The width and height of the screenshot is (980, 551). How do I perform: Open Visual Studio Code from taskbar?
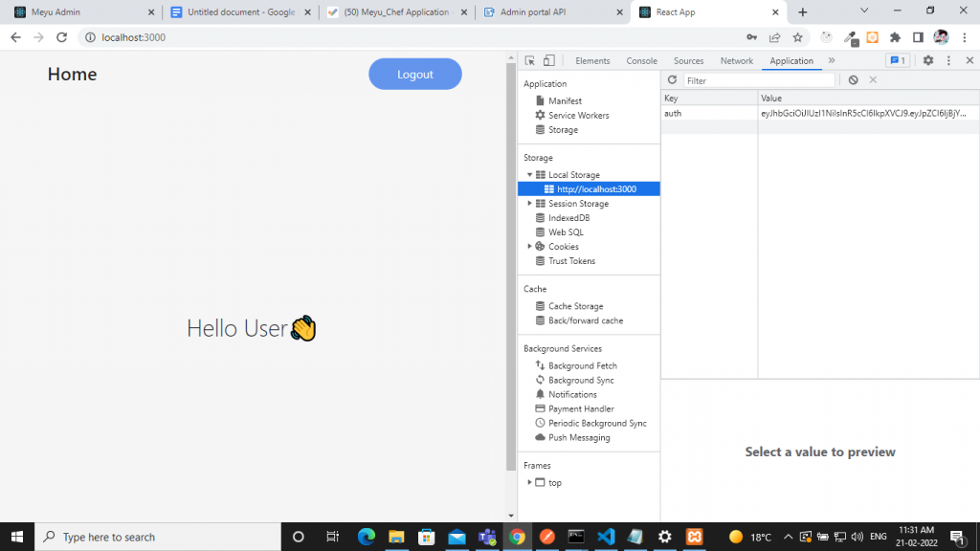(x=604, y=537)
